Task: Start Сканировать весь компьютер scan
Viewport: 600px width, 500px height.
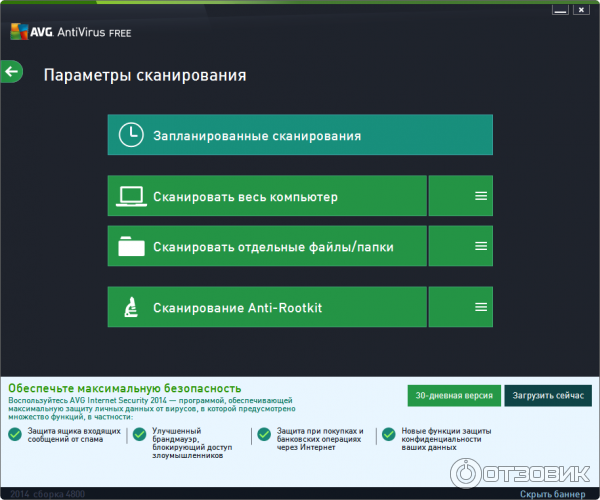Action: point(267,196)
